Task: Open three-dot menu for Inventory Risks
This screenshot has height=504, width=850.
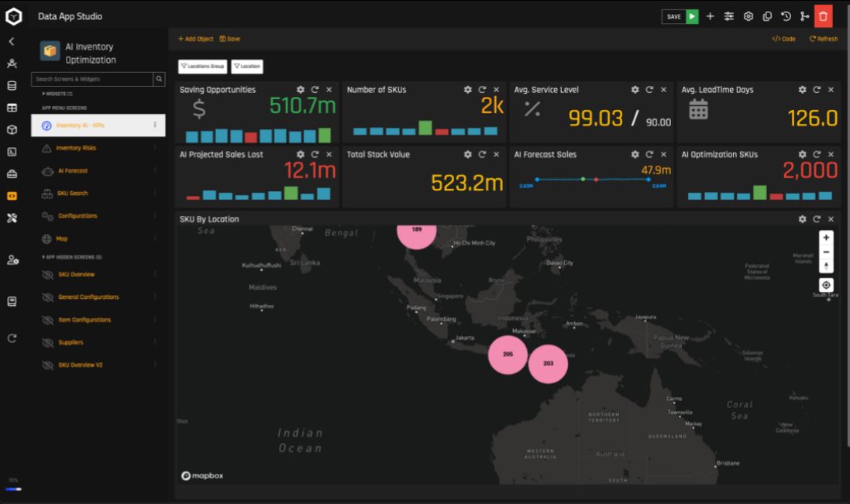Action: click(155, 148)
